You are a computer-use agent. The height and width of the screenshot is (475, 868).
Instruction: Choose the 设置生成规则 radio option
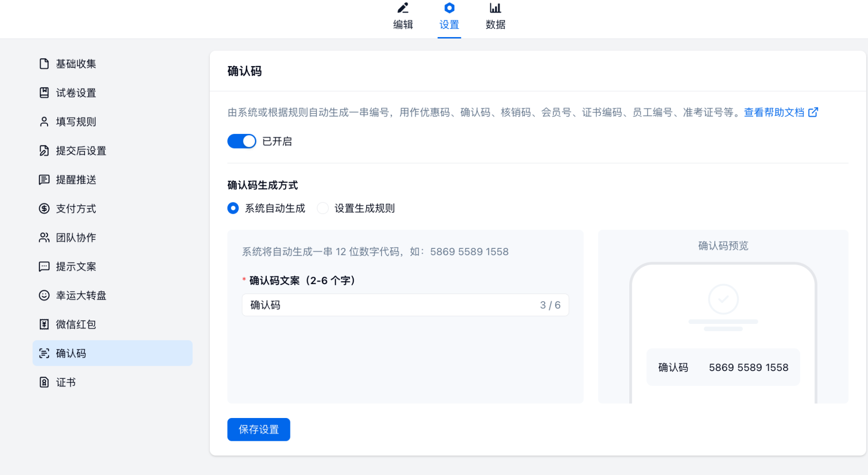323,208
